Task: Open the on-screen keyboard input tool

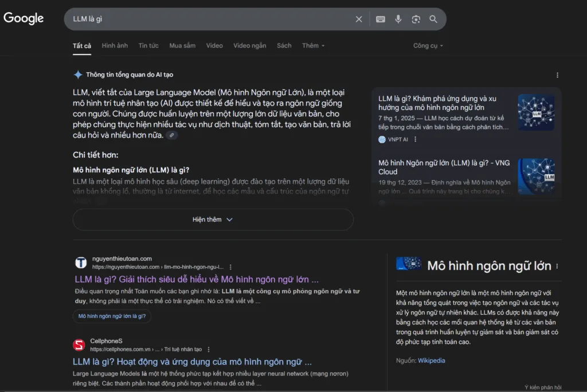Action: tap(381, 19)
